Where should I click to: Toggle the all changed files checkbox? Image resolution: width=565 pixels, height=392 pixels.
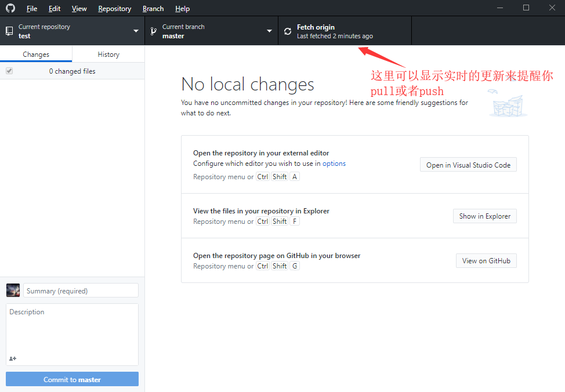pos(9,71)
